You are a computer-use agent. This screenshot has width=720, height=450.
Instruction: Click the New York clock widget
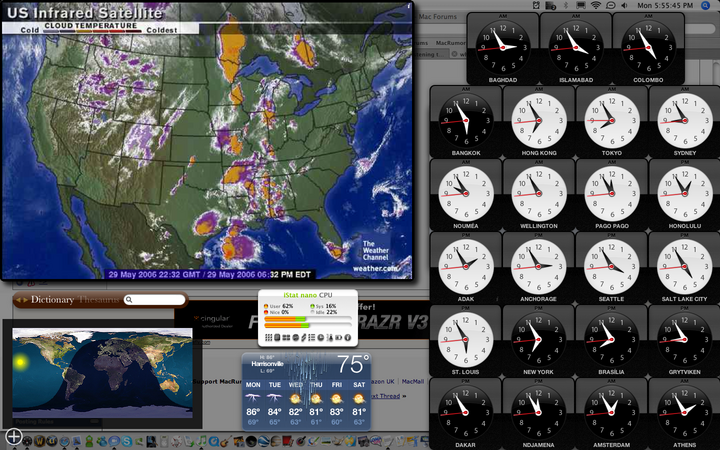click(539, 341)
